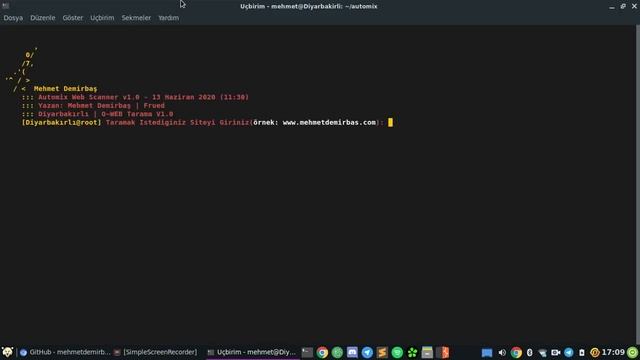
Task: Click the screen recorder camera tray icon
Action: coord(555,352)
